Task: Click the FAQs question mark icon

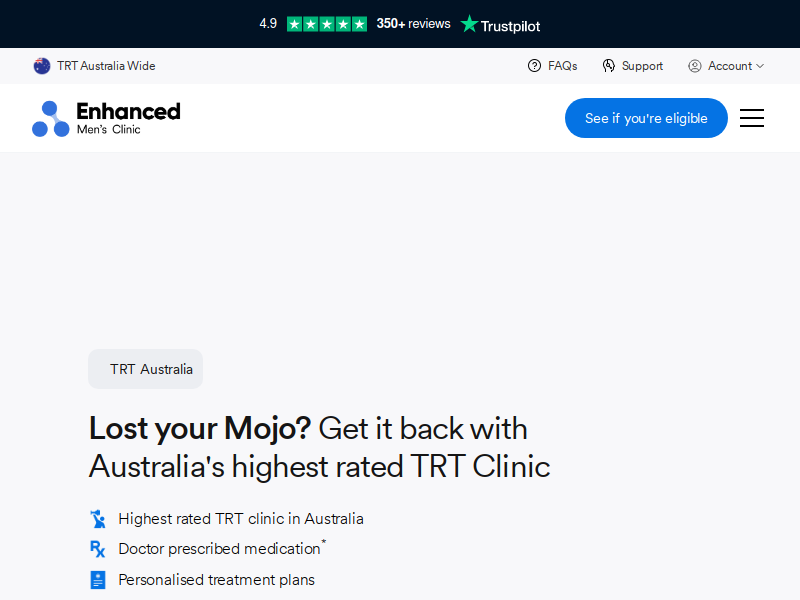Action: [534, 66]
